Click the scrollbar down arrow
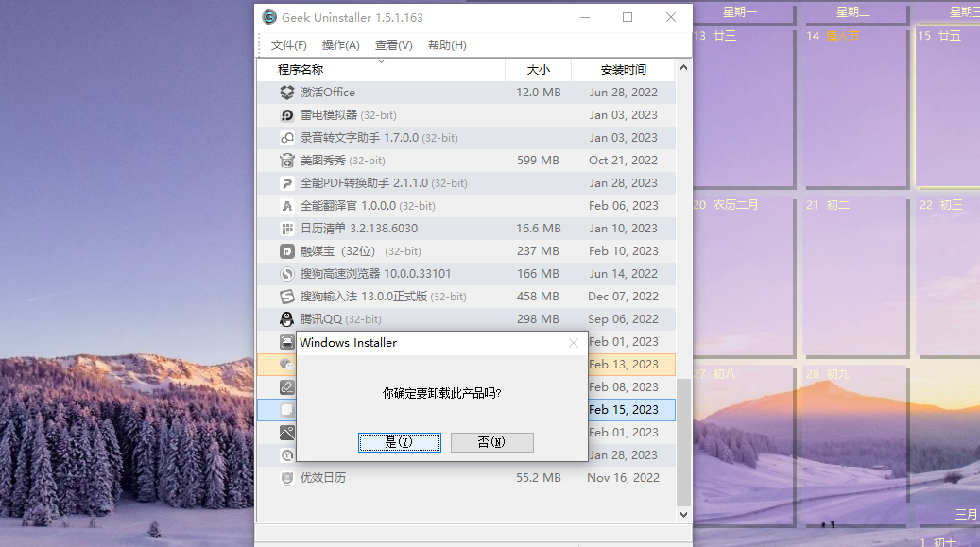 click(682, 515)
